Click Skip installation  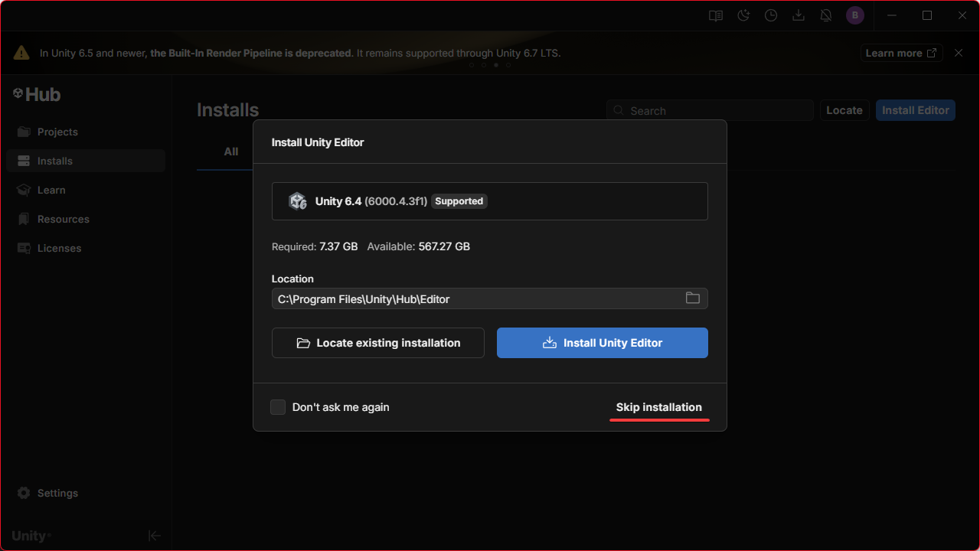(659, 407)
